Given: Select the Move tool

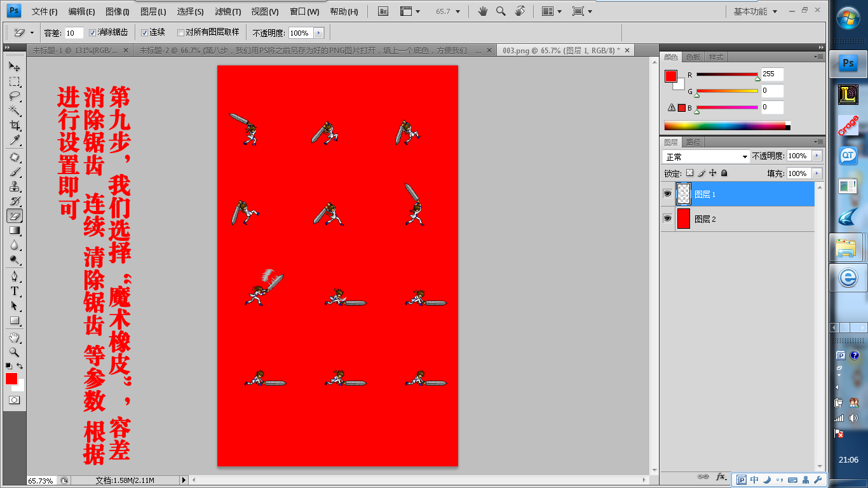Looking at the screenshot, I should 14,66.
